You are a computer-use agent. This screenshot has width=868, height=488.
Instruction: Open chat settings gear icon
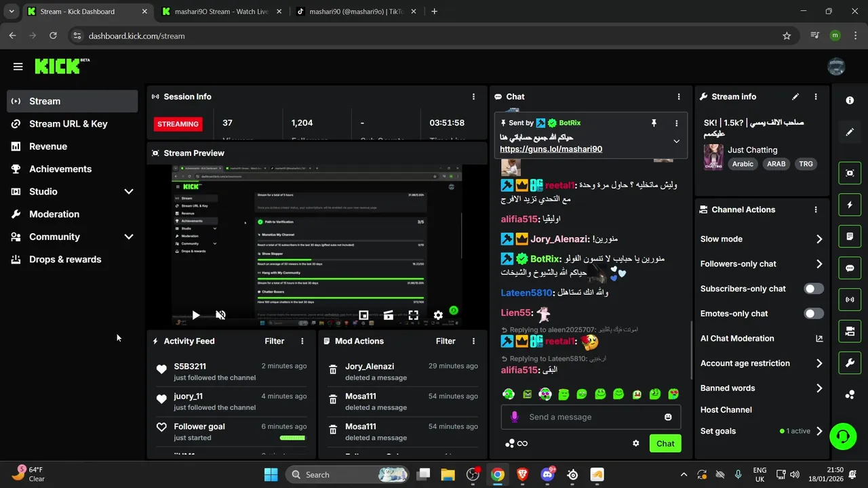pyautogui.click(x=635, y=443)
